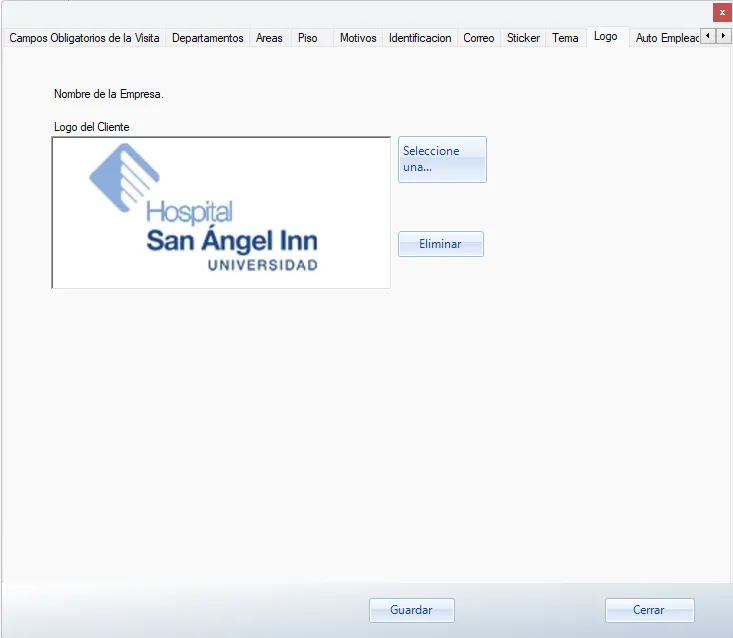This screenshot has height=638, width=733.
Task: Select the Logo tab
Action: (x=606, y=36)
